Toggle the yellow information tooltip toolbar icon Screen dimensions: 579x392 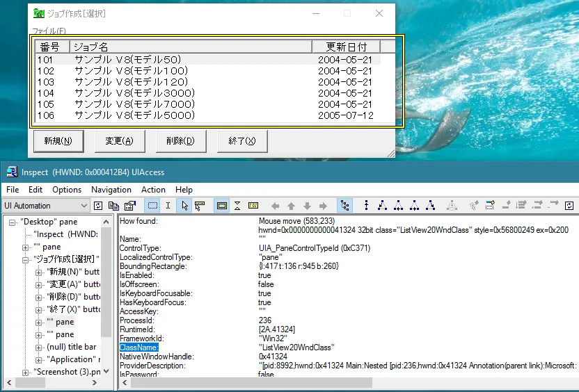tap(253, 206)
